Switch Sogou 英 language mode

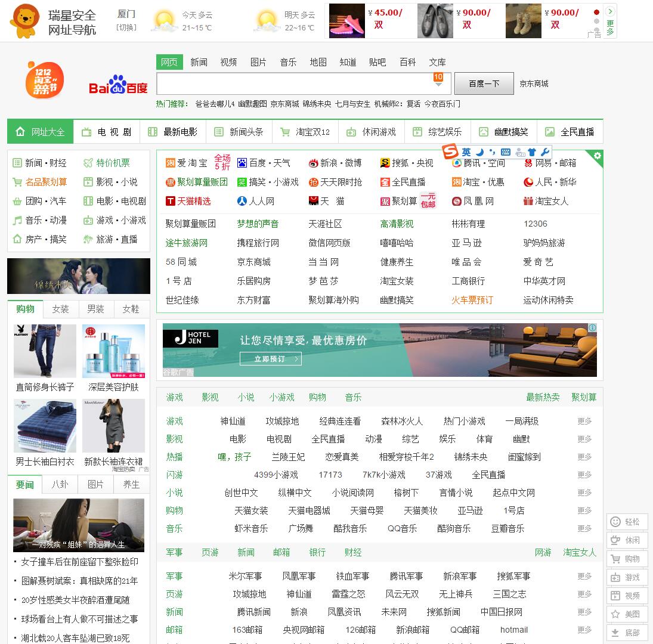tap(466, 152)
